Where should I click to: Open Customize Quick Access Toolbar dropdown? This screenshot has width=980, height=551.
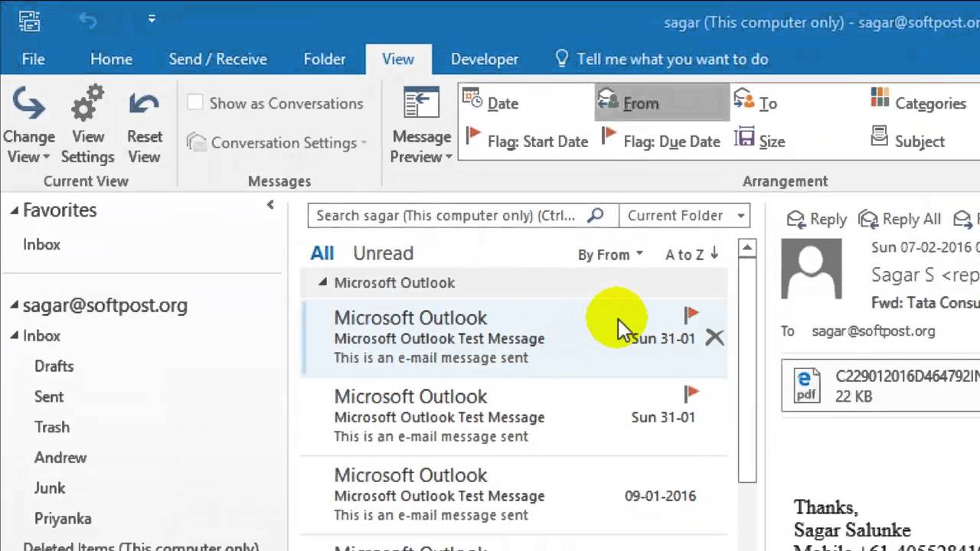coord(152,19)
